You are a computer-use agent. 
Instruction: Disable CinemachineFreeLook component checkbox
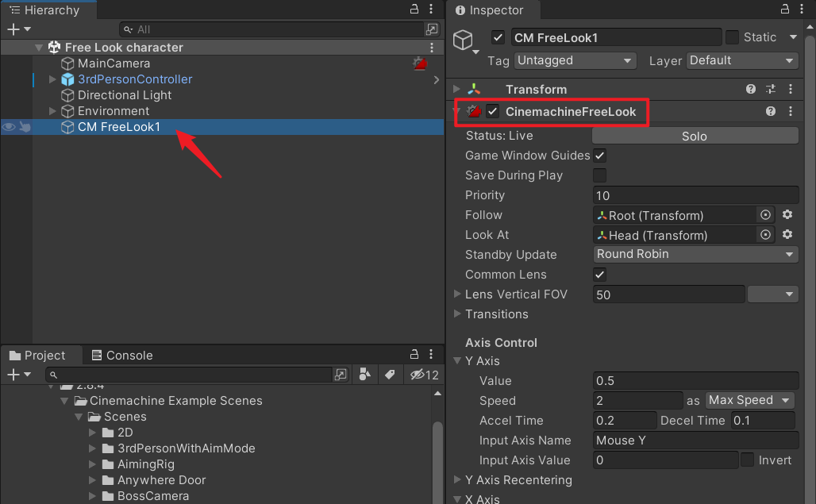(x=492, y=111)
